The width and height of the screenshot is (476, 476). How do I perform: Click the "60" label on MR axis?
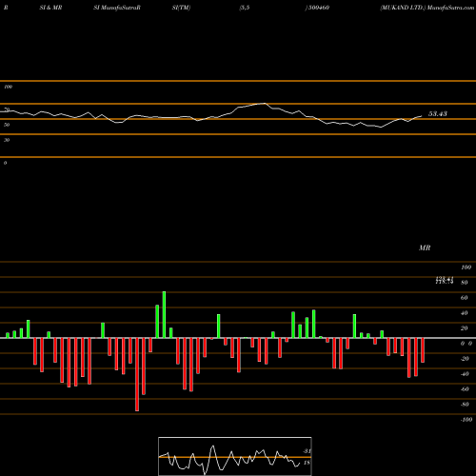(465, 298)
